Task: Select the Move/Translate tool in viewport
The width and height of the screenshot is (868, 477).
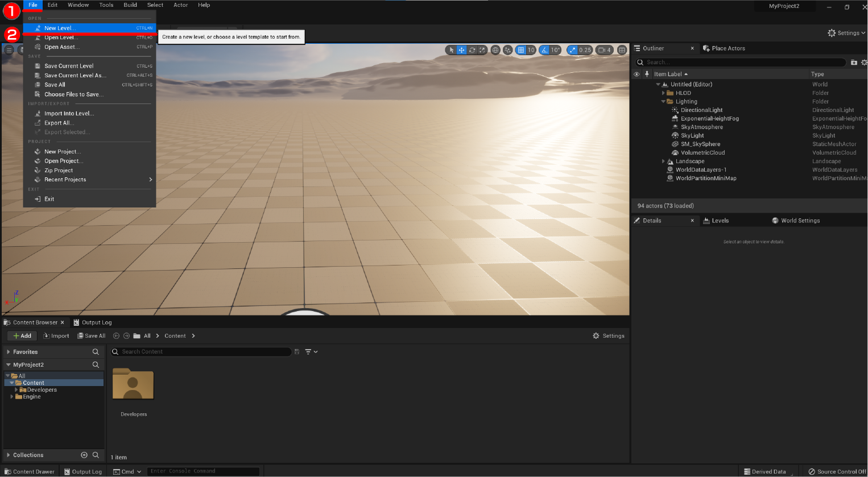Action: [x=461, y=50]
